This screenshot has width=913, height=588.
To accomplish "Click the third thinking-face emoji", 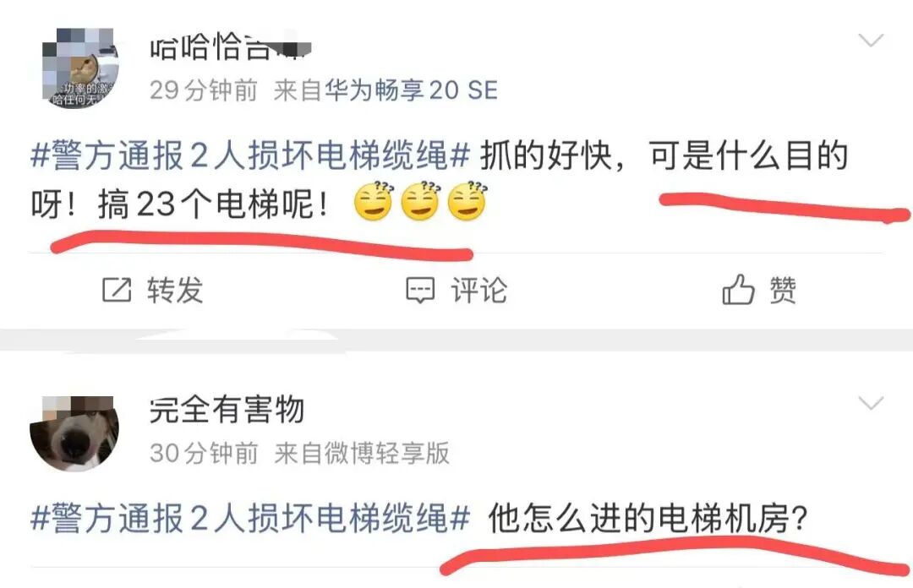I will [467, 201].
